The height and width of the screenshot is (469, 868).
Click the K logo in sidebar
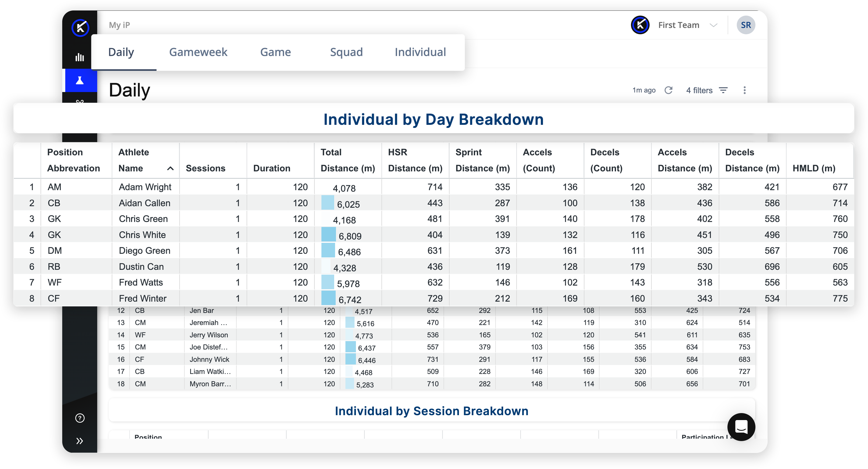[x=80, y=28]
